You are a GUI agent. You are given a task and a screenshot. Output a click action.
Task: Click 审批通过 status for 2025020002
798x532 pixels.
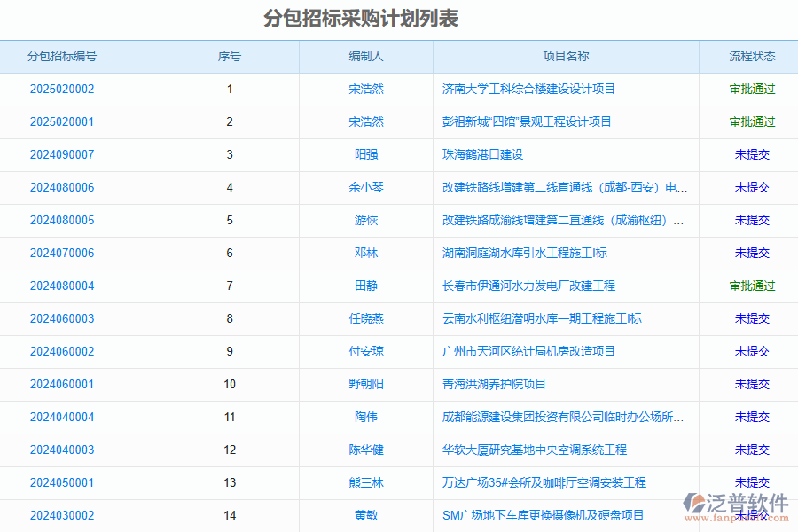pos(752,89)
